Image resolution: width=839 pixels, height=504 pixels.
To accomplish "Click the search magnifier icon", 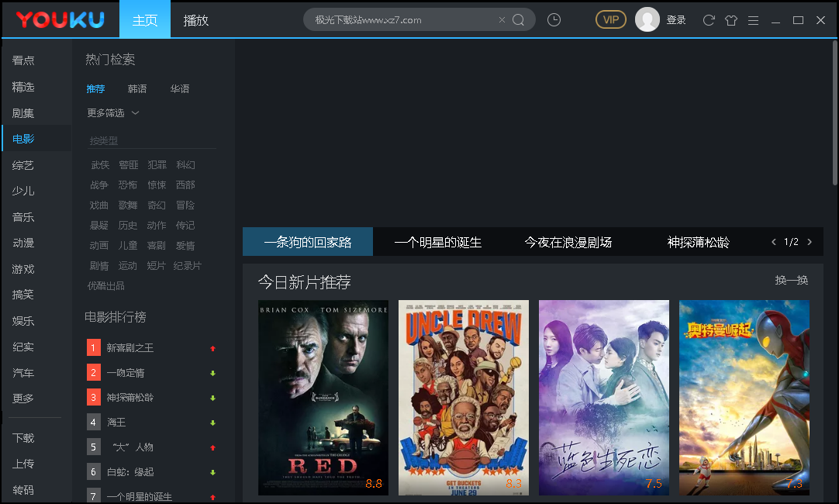I will coord(519,20).
